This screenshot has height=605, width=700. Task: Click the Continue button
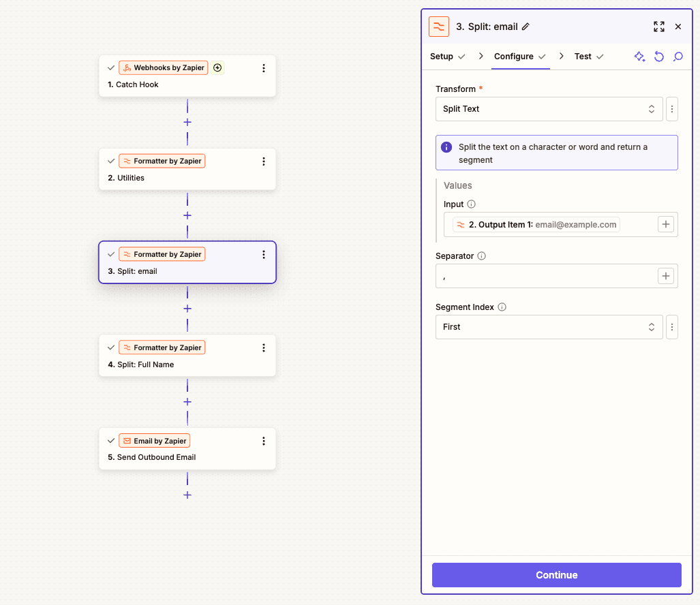click(557, 575)
